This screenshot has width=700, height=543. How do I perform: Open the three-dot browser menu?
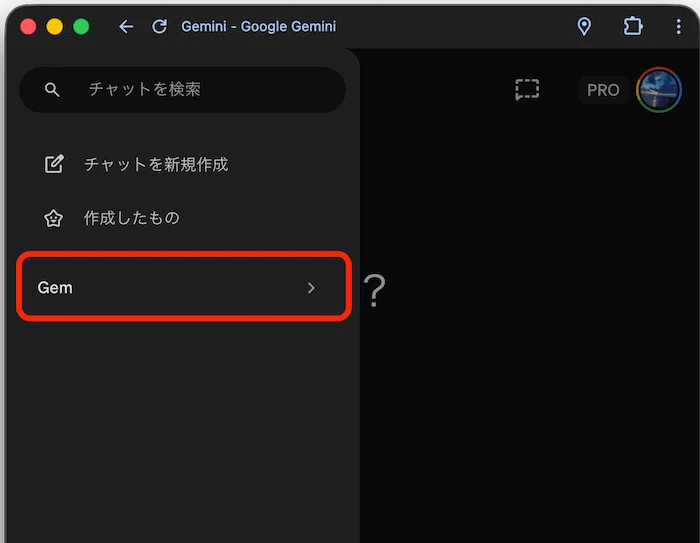[678, 26]
